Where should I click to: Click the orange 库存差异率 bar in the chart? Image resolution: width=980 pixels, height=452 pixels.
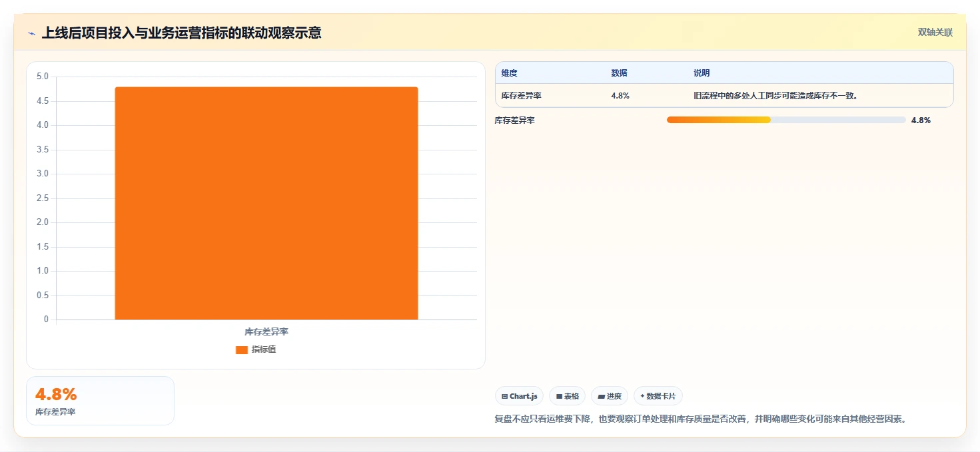266,203
